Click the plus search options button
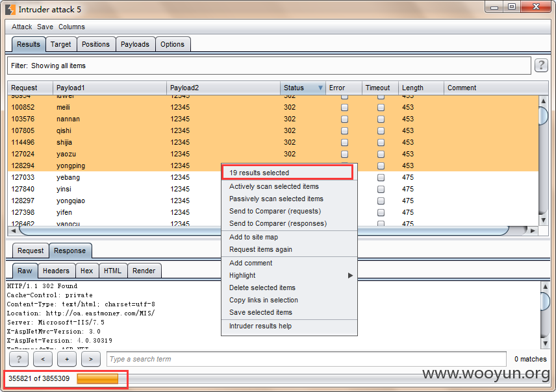This screenshot has height=392, width=556. coord(67,359)
